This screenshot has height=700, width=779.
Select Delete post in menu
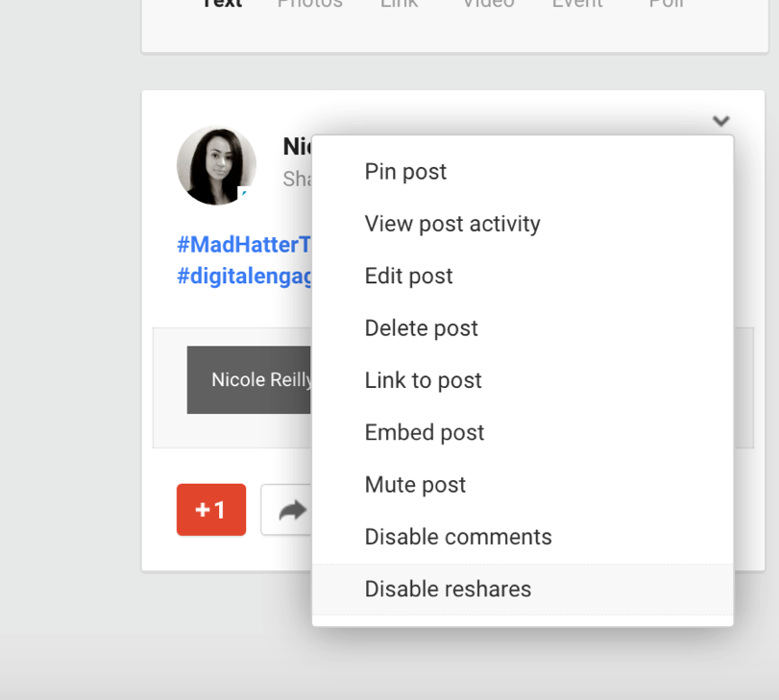tap(421, 328)
